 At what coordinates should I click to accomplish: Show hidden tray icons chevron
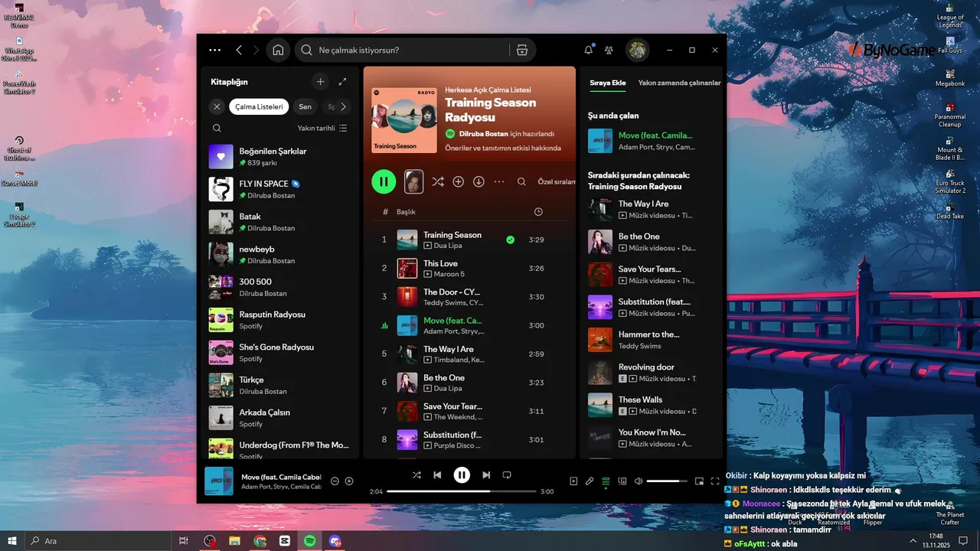tap(913, 541)
